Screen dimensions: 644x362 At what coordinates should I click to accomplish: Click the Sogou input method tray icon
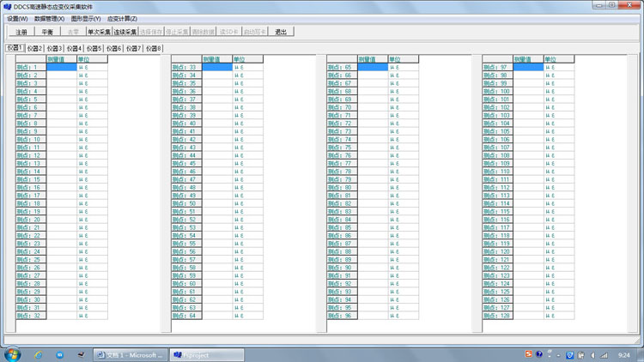pos(528,354)
